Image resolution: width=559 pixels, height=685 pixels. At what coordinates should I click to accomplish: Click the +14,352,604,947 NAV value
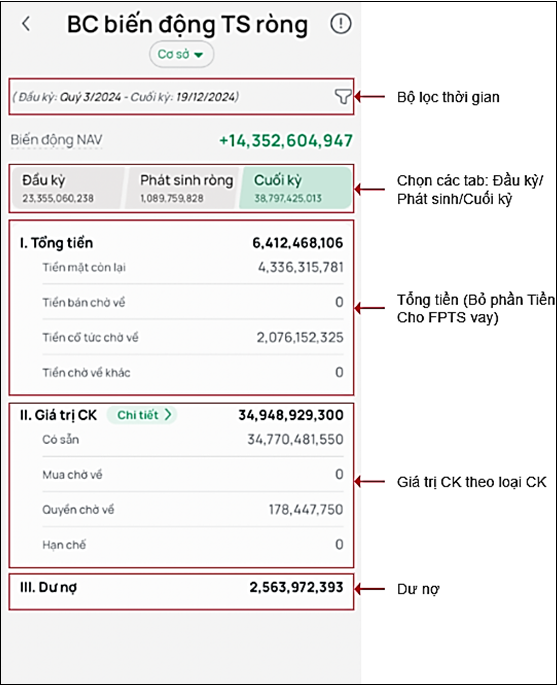(286, 141)
